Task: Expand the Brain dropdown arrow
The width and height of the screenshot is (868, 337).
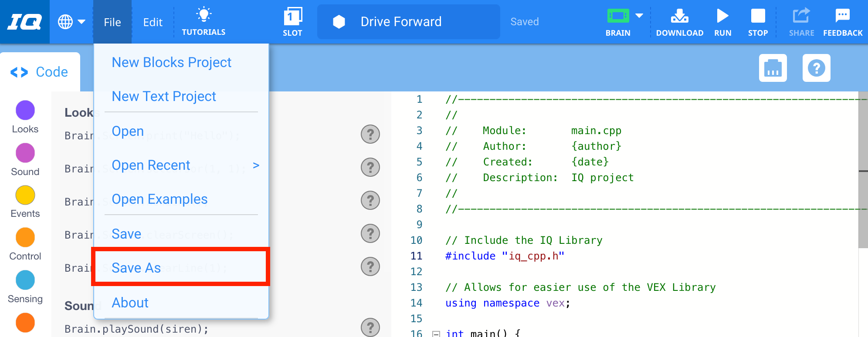Action: coord(639,16)
